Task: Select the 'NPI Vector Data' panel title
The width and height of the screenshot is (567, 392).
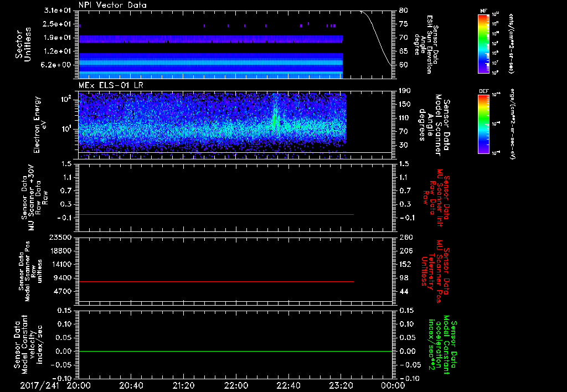Action: click(x=112, y=5)
